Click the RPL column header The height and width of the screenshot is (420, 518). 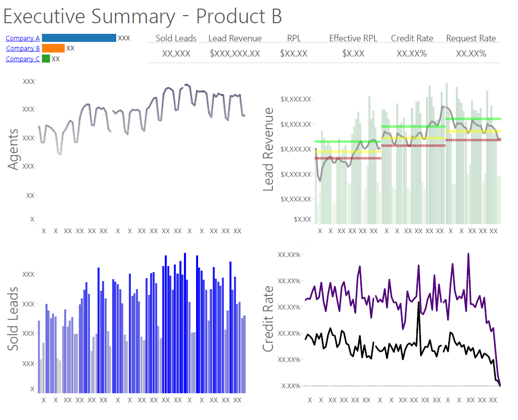pyautogui.click(x=294, y=38)
